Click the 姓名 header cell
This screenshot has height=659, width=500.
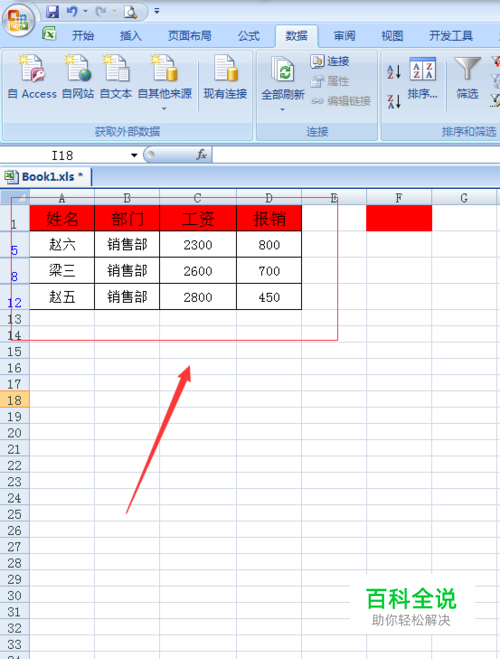click(62, 218)
